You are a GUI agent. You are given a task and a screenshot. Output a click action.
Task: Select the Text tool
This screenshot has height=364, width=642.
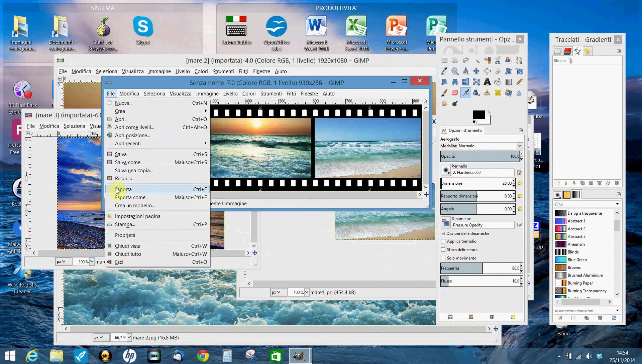487,82
